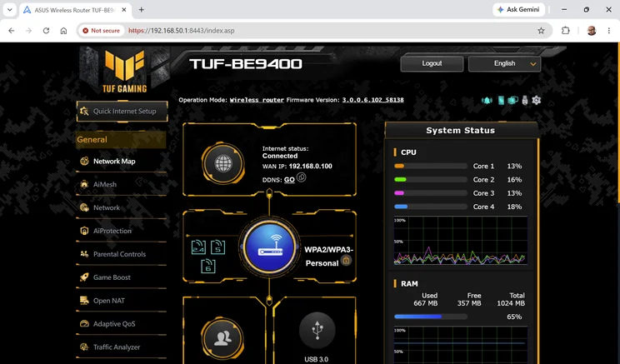
Task: Click the TUF Gaming logo
Action: (124, 71)
